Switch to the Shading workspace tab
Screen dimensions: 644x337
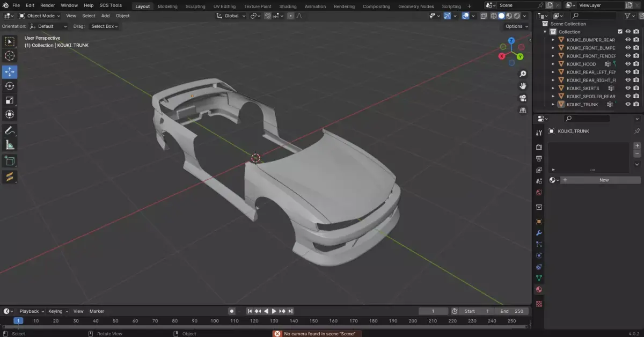pos(288,6)
